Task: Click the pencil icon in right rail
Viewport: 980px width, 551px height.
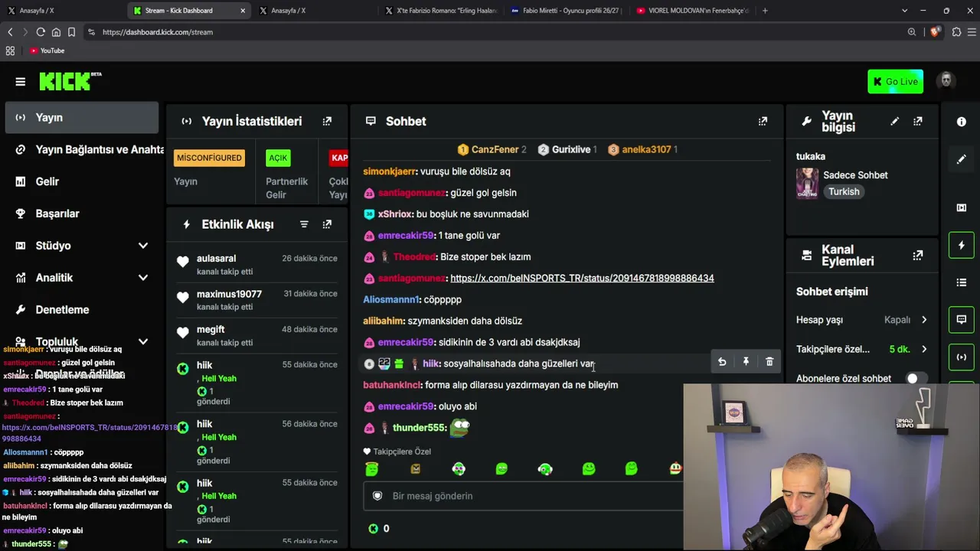Action: coord(962,159)
